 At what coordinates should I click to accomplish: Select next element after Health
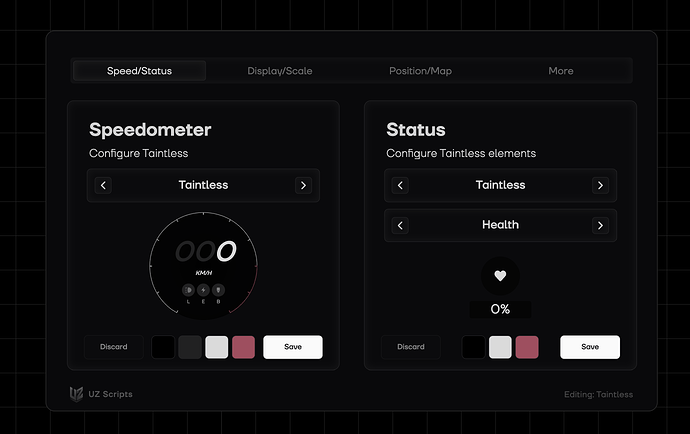pyautogui.click(x=600, y=225)
